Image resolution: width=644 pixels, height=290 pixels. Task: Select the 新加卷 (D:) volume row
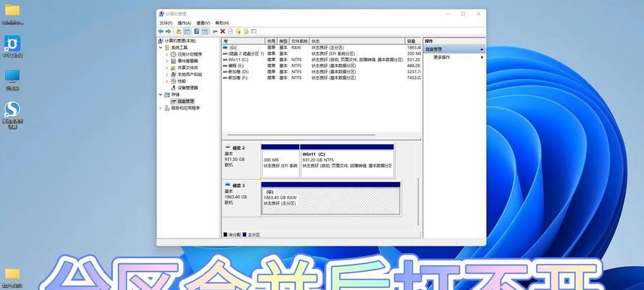pyautogui.click(x=322, y=72)
